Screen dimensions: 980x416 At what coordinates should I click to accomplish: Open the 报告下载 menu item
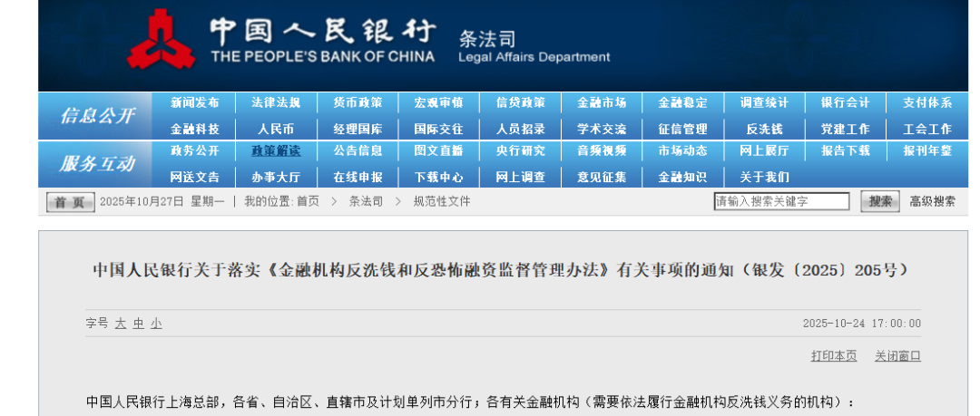(846, 150)
